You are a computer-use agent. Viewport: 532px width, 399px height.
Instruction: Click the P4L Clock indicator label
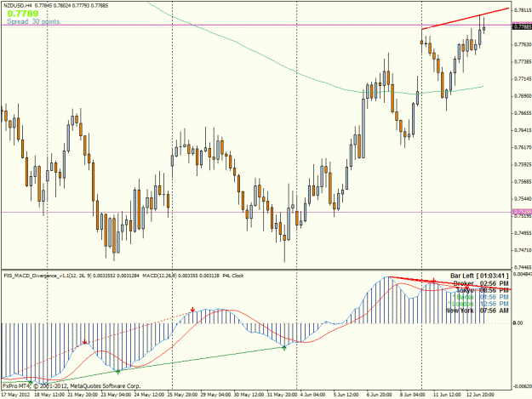233,276
